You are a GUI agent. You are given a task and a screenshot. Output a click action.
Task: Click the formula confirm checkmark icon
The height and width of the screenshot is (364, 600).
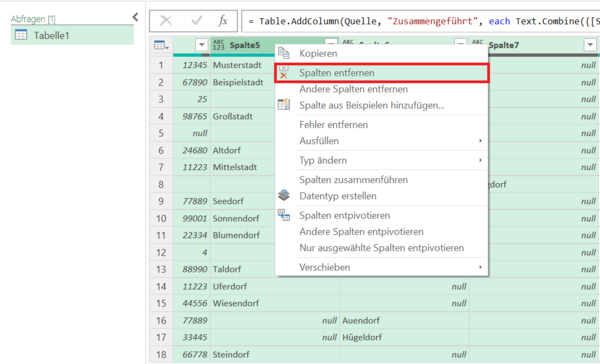coord(197,21)
